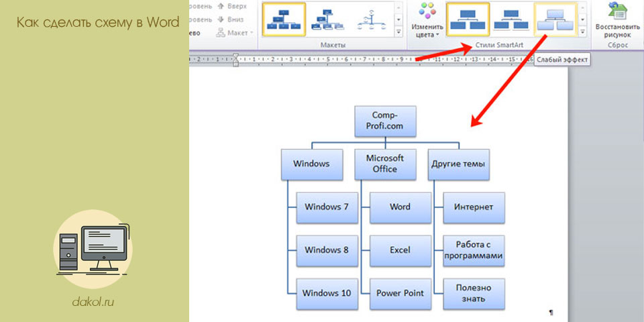
Task: Select the Windows box in the chart
Action: [311, 164]
